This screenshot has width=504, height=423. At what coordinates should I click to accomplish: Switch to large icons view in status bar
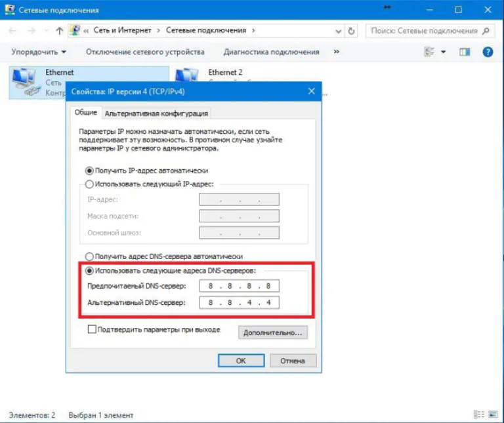pyautogui.click(x=493, y=414)
